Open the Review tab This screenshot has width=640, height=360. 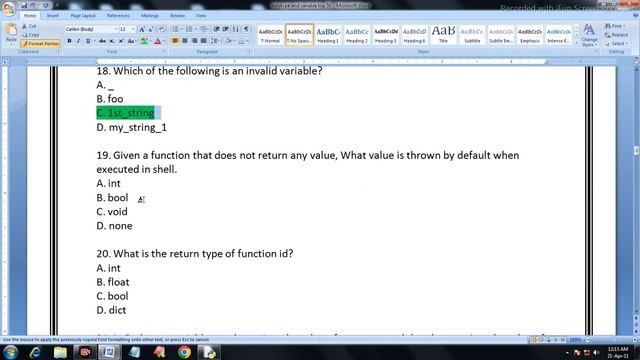pyautogui.click(x=177, y=16)
